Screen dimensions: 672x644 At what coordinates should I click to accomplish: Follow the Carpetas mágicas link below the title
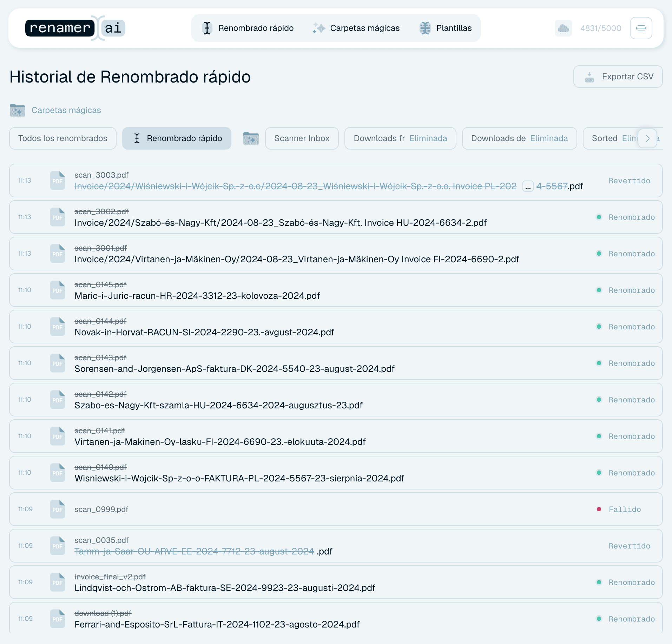point(66,110)
